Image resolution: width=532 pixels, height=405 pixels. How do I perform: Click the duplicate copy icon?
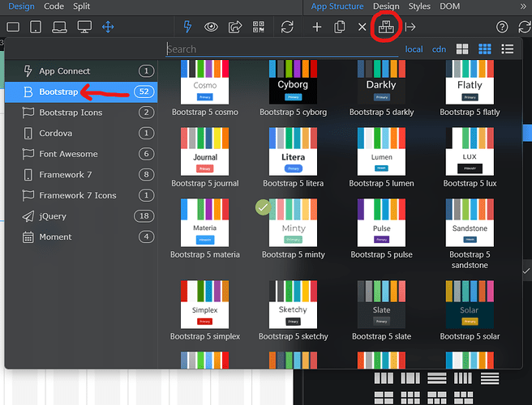(x=339, y=27)
